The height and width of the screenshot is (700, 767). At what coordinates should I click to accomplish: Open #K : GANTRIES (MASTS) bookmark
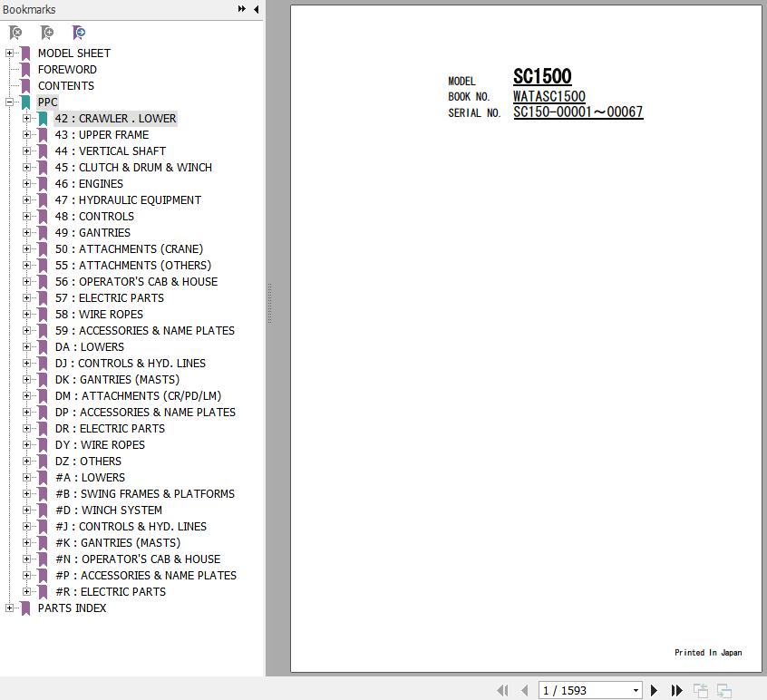pyautogui.click(x=117, y=542)
